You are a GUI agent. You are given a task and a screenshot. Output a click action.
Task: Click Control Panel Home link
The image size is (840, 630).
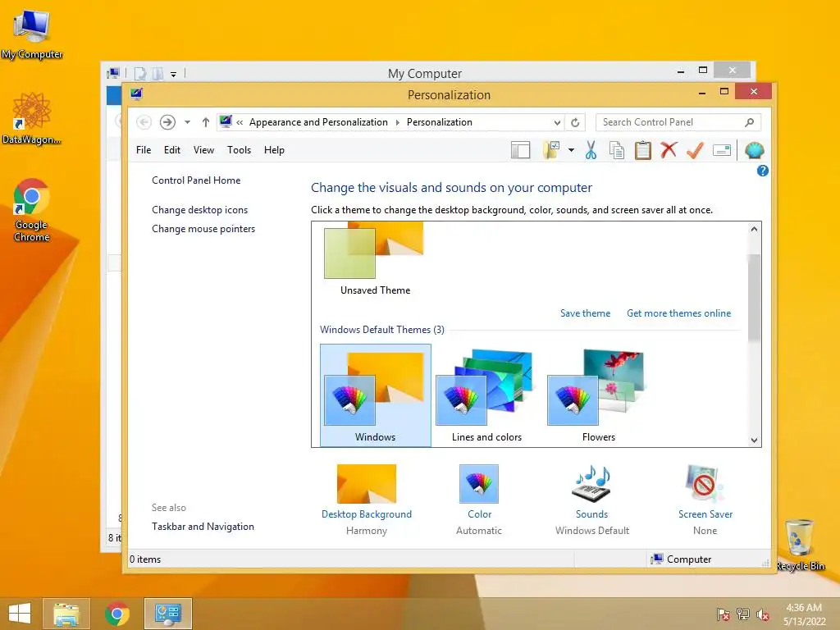[x=196, y=180]
